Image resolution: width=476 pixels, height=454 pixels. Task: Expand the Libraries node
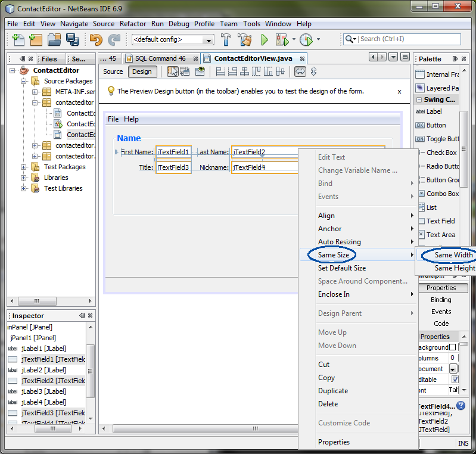(23, 178)
